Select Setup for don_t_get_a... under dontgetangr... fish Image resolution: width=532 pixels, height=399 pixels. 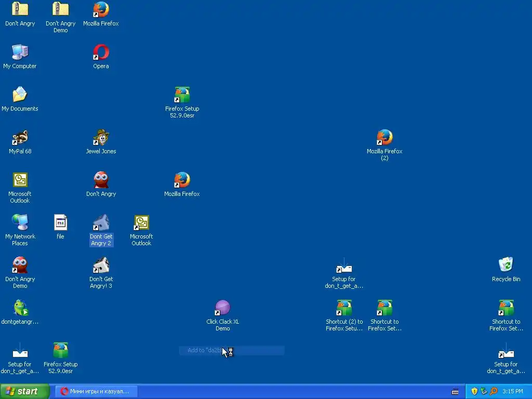click(20, 350)
